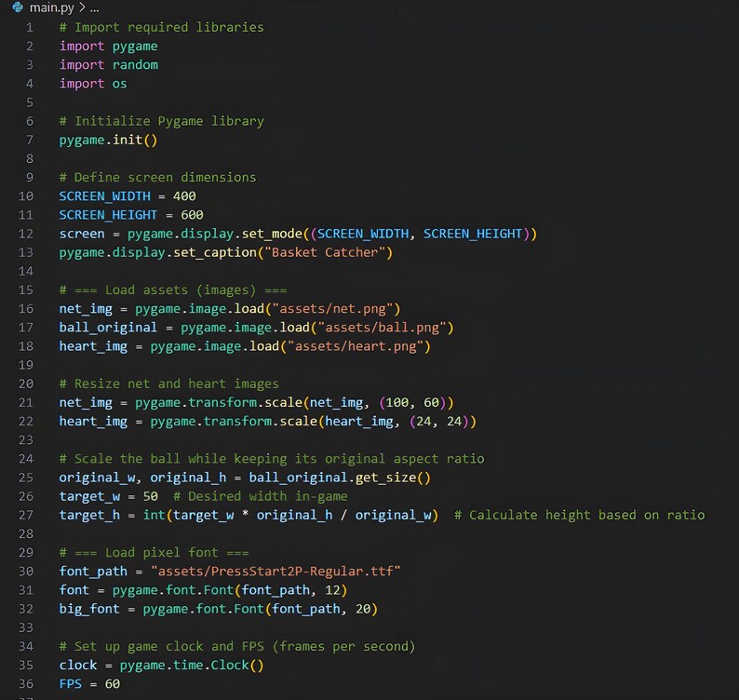Screen dimensions: 739x700
Task: Click the 'screen' variable on line 12
Action: click(x=82, y=234)
